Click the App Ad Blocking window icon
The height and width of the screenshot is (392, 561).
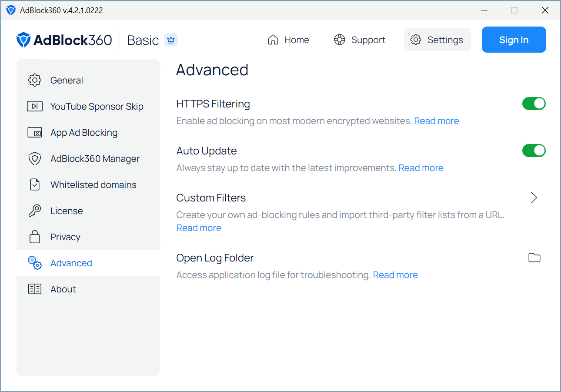pos(35,132)
